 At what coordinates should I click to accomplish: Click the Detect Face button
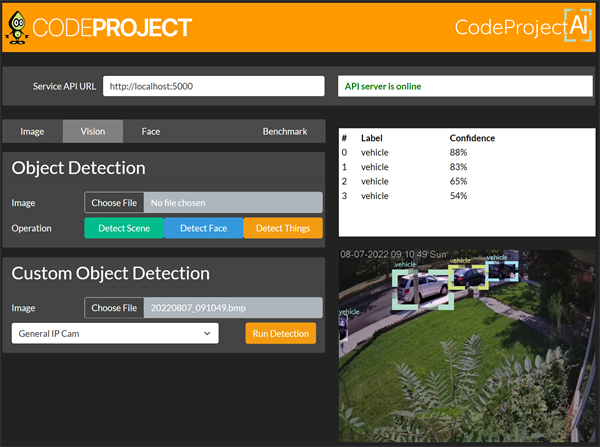click(x=204, y=228)
